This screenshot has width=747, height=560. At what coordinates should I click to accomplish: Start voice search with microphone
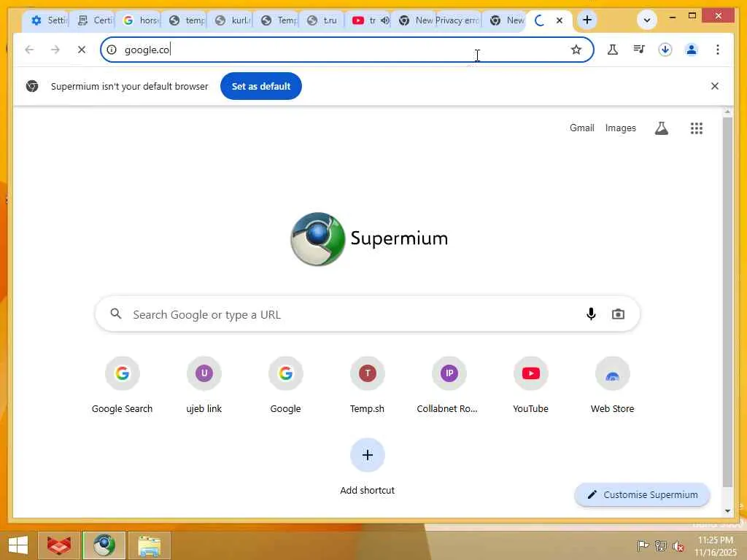591,314
